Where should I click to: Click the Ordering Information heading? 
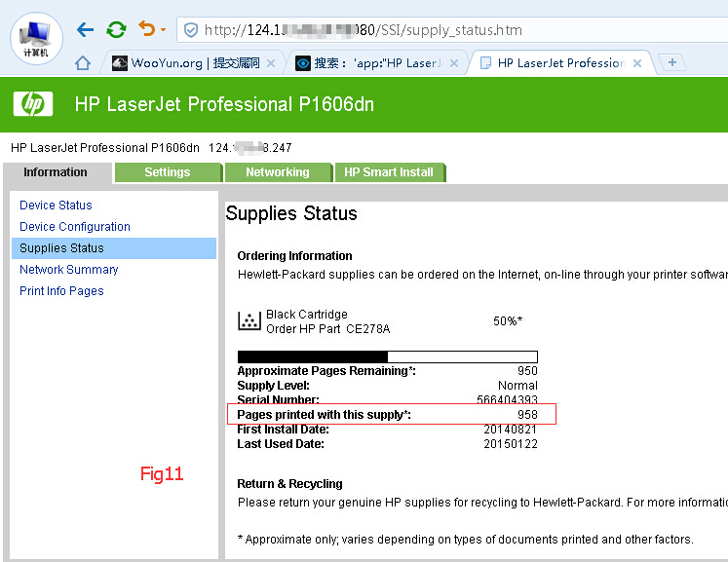click(x=294, y=256)
